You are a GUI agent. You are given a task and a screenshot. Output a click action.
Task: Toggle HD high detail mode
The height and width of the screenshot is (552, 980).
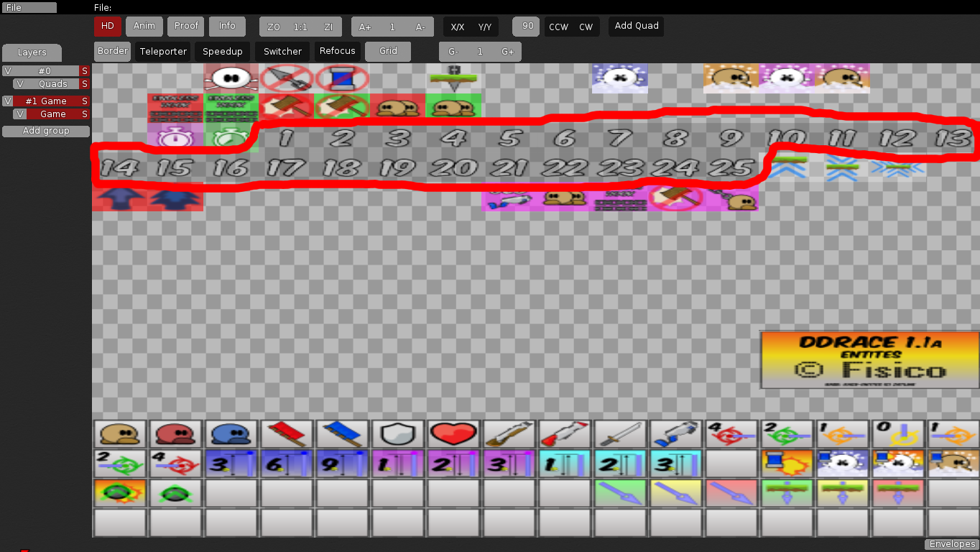tap(108, 27)
